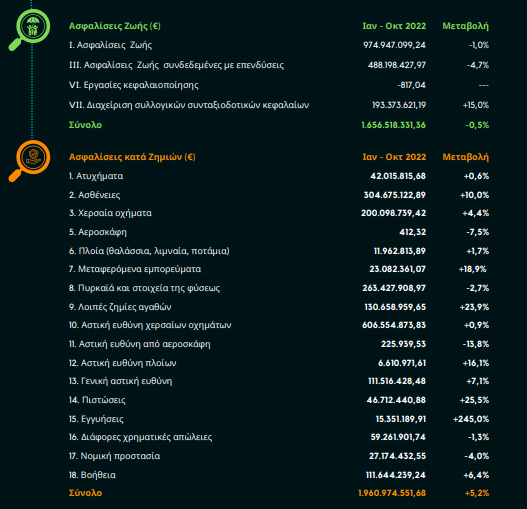This screenshot has width=527, height=509.
Task: Click the value 200.098.739,42 for Χερσαία οχήματα
Action: 394,213
